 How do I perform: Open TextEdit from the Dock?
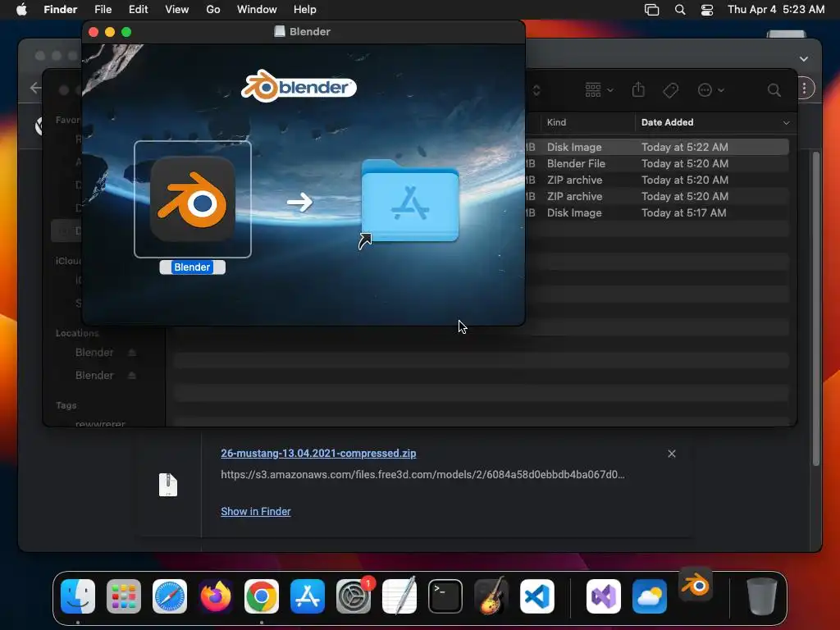click(399, 596)
